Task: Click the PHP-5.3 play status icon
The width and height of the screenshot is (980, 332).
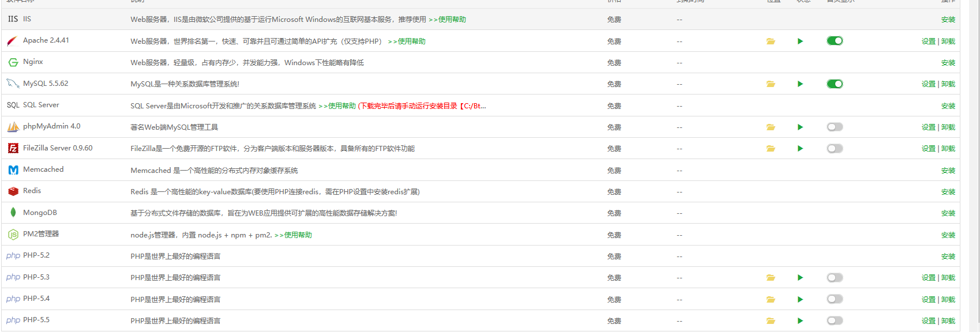Action: [x=800, y=277]
